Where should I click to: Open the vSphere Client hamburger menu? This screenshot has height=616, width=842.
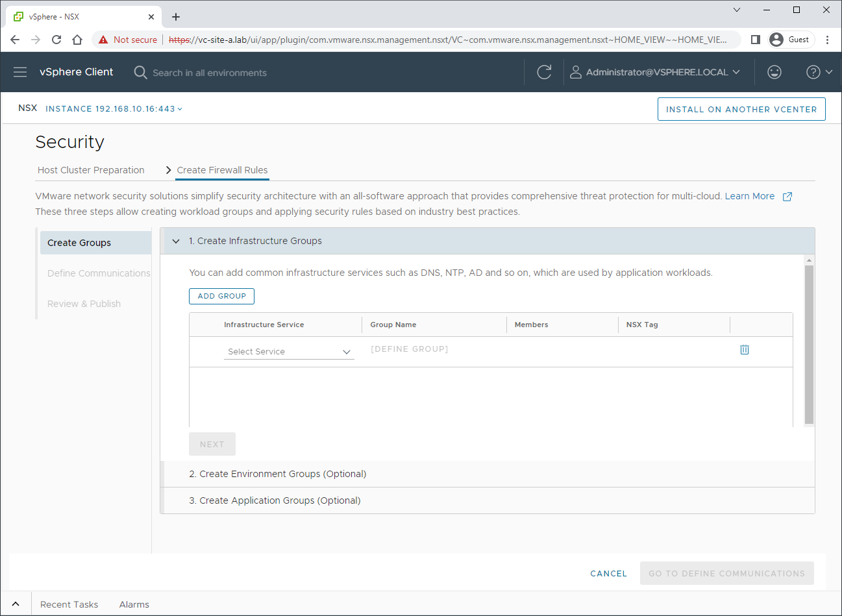tap(20, 72)
